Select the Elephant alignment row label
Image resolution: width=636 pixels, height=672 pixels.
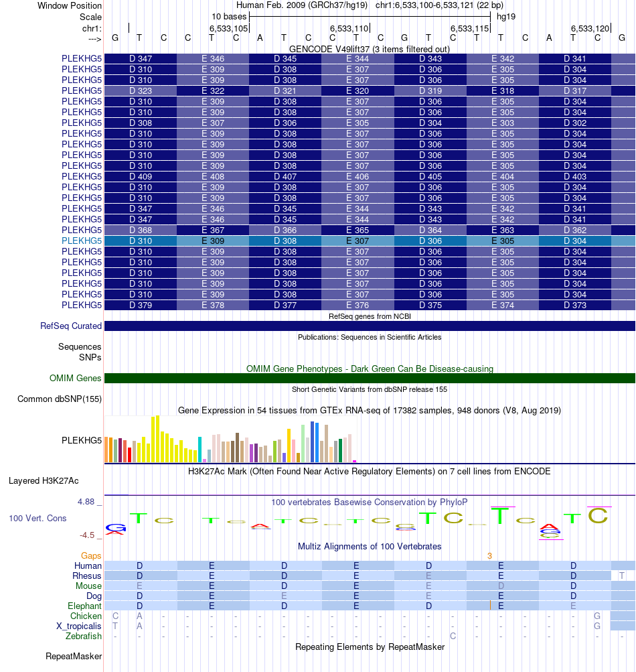coord(85,606)
